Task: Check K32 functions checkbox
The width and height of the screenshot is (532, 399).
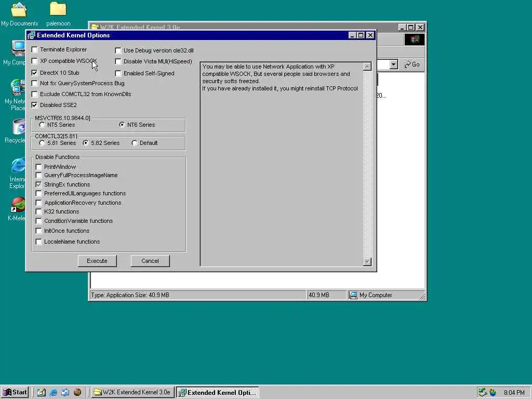Action: (x=38, y=211)
